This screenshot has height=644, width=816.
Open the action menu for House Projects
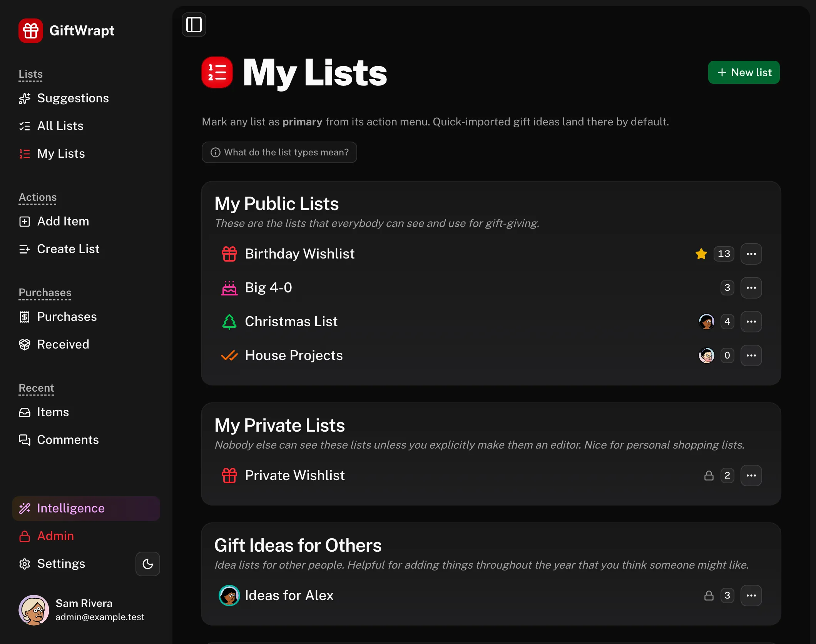click(751, 355)
